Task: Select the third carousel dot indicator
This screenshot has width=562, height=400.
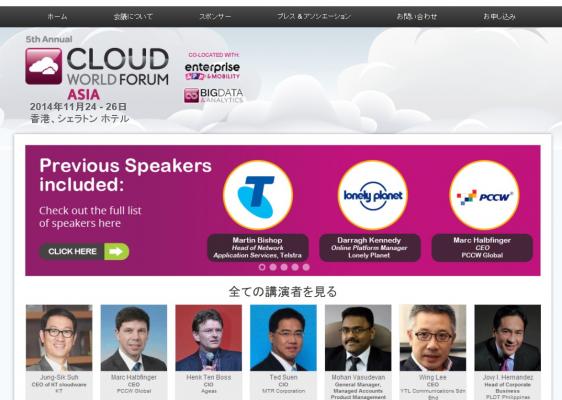Action: (284, 267)
